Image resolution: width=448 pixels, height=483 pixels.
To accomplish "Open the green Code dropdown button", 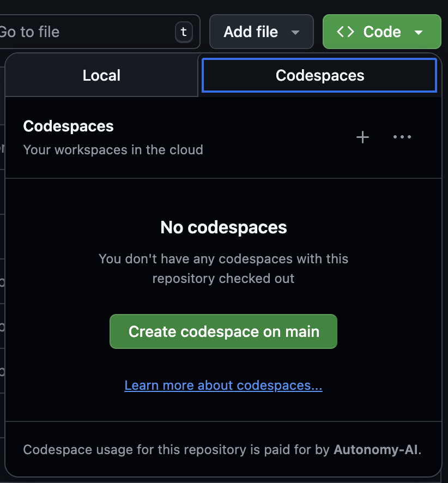I will (x=382, y=32).
